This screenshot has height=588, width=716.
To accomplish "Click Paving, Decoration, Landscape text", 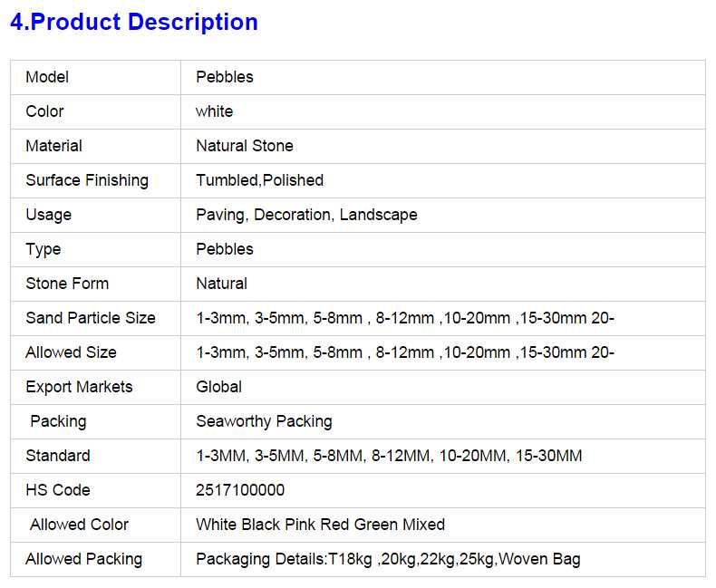I will [x=306, y=215].
